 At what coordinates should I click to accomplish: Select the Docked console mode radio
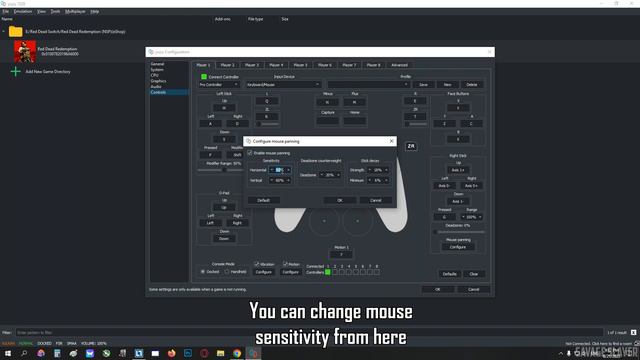[203, 271]
